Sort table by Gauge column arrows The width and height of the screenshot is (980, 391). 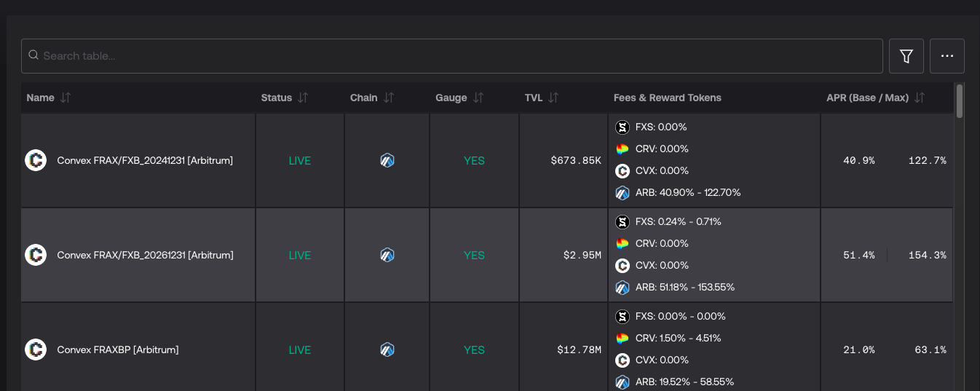click(478, 98)
